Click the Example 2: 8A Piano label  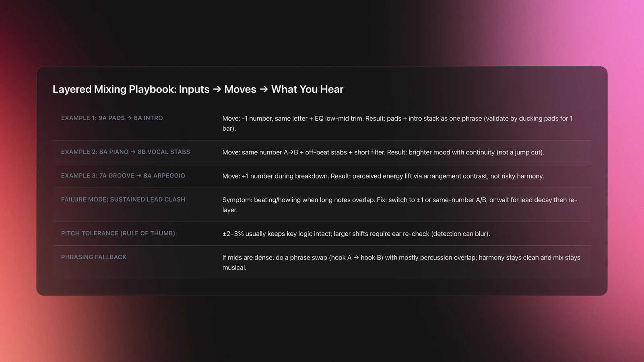(x=126, y=152)
